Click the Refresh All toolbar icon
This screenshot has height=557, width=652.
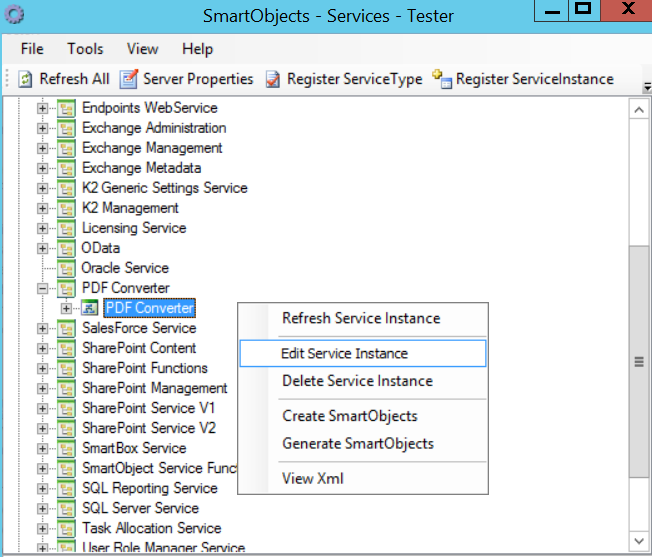[25, 79]
